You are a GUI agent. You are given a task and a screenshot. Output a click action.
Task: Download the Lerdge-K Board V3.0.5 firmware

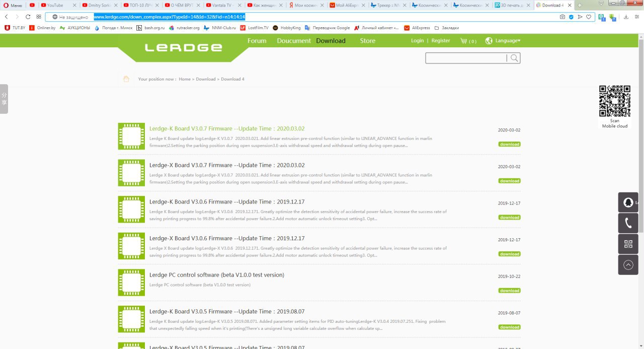pos(509,327)
